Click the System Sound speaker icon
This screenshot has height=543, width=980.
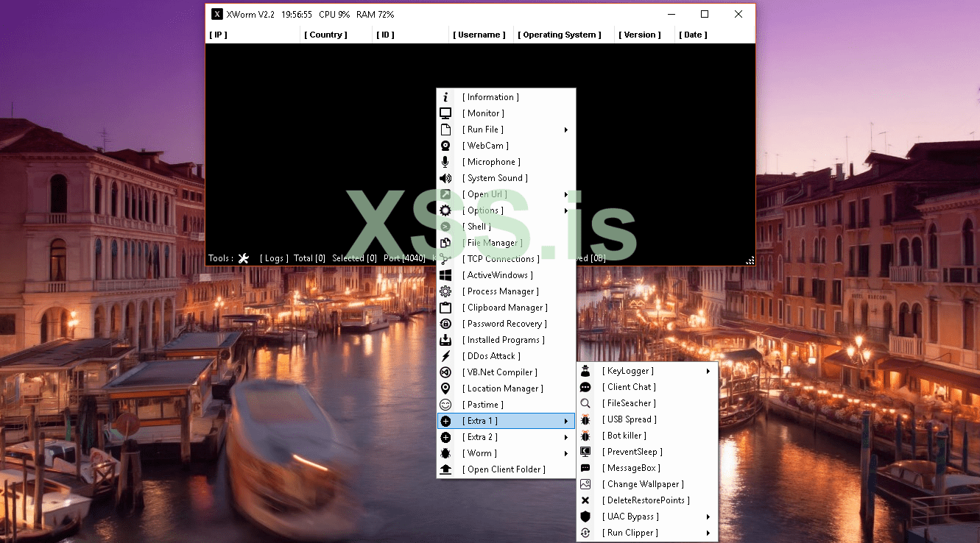pyautogui.click(x=445, y=178)
